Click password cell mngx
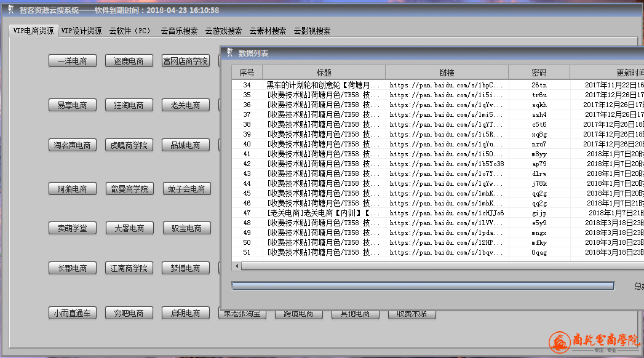 [x=539, y=233]
